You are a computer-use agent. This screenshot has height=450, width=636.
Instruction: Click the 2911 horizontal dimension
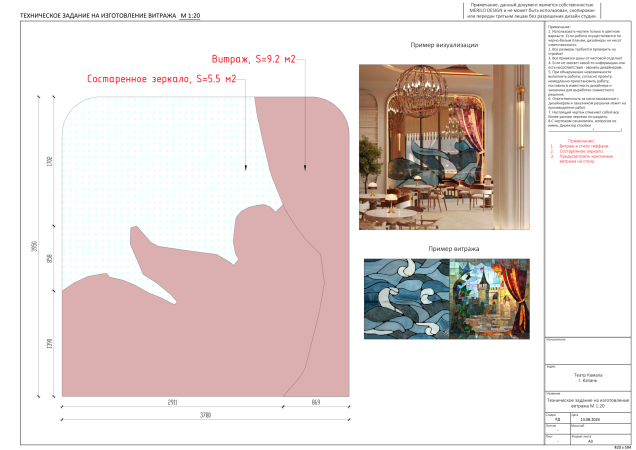coord(172,401)
